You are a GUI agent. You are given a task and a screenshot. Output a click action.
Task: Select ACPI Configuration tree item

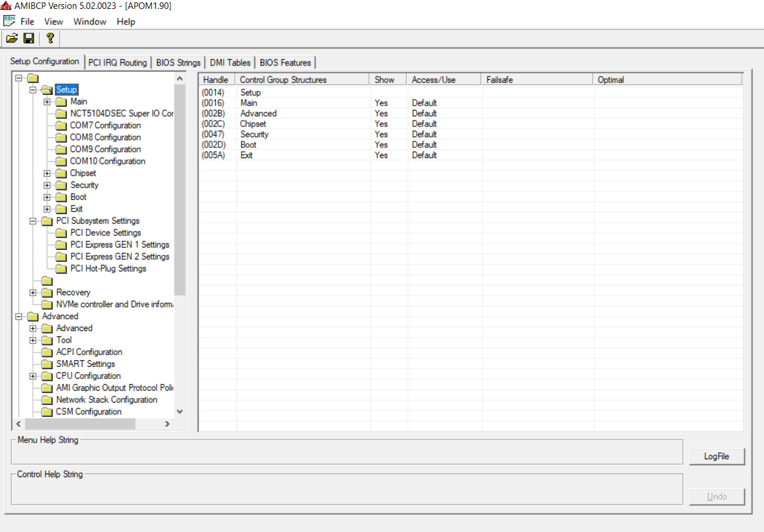89,352
